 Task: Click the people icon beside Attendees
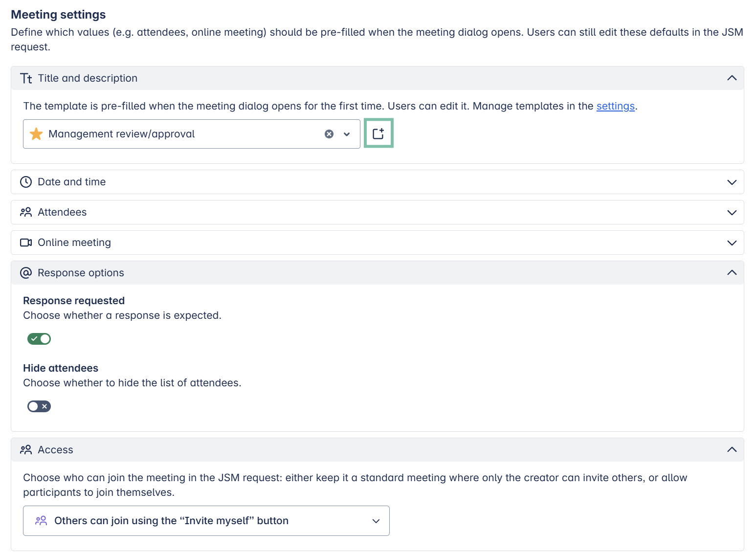tap(26, 212)
